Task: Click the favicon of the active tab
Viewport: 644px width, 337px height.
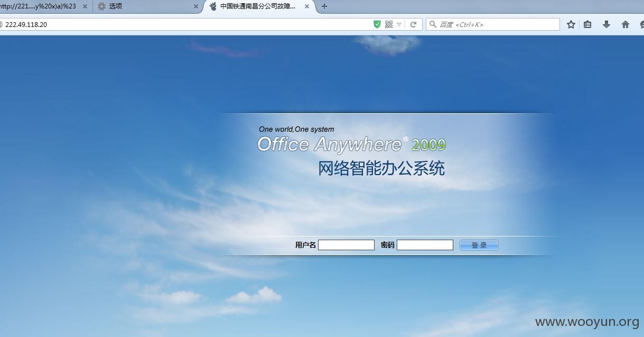Action: click(213, 6)
